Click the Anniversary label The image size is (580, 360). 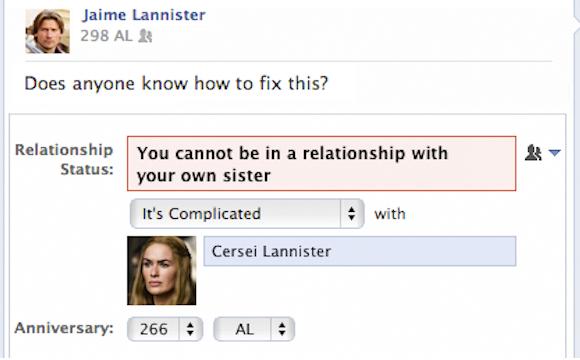click(x=64, y=328)
